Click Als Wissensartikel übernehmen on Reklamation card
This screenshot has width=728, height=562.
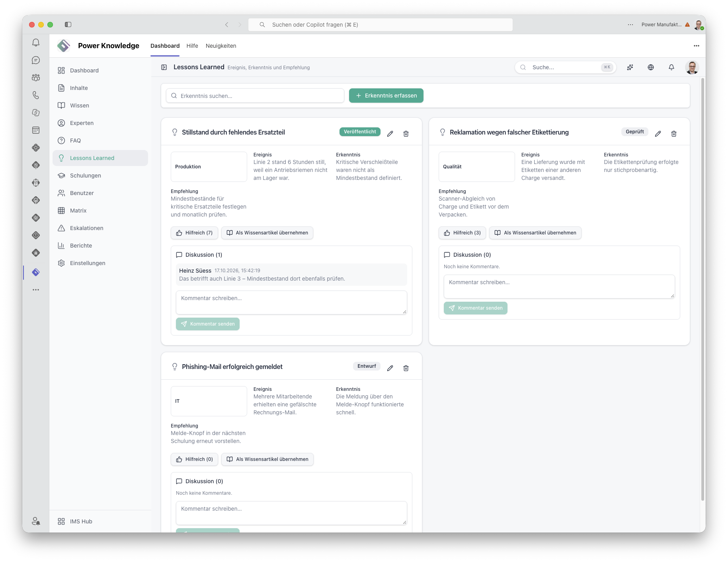click(535, 233)
